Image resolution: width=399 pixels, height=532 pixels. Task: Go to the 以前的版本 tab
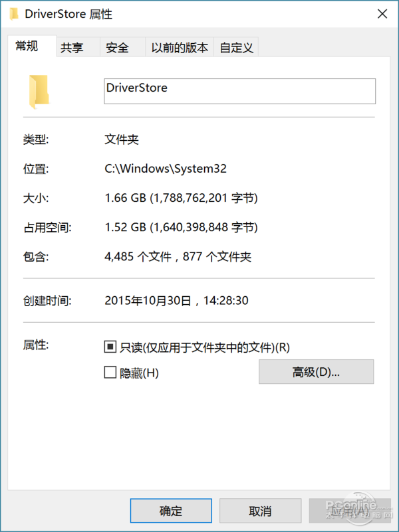[x=180, y=48]
